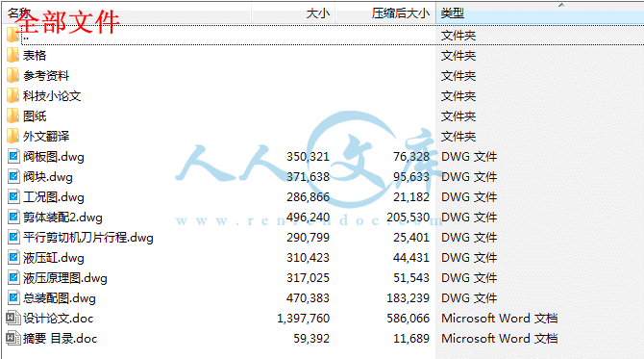Screen dimensions: 644x359
Task: Click the parent directory '..' folder icon
Action: (12, 36)
